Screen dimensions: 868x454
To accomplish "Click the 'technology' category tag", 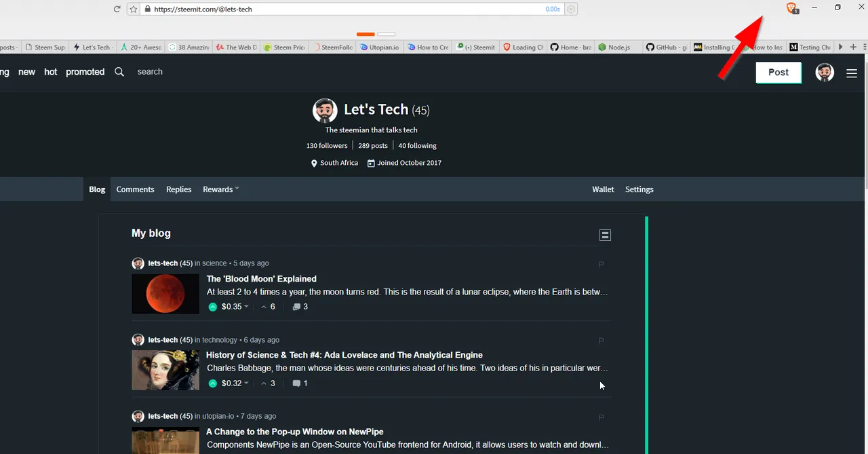I will [x=220, y=340].
